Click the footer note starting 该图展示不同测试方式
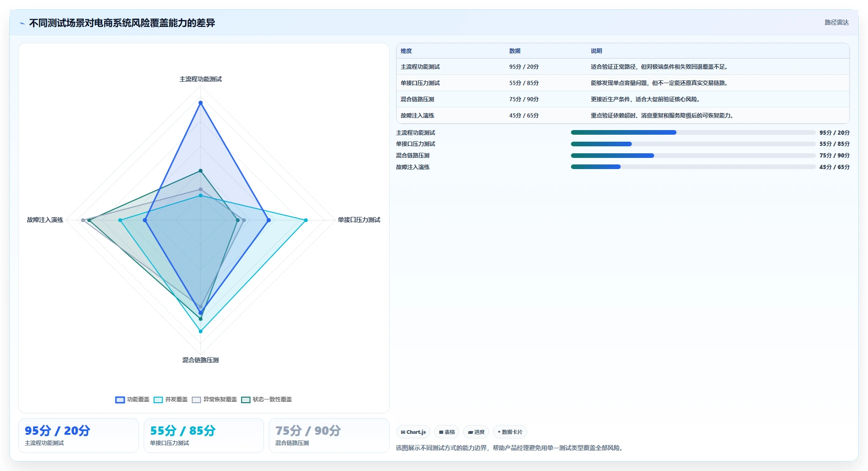868x471 pixels. click(x=509, y=448)
